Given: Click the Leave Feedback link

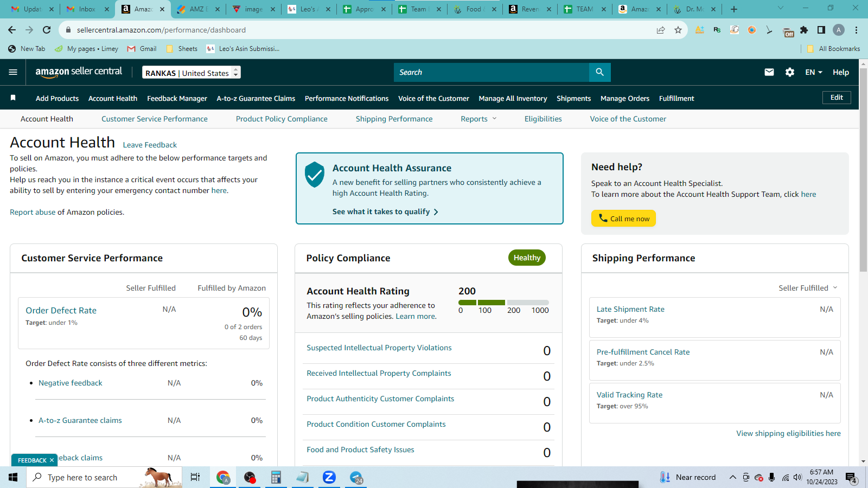Looking at the screenshot, I should 150,145.
